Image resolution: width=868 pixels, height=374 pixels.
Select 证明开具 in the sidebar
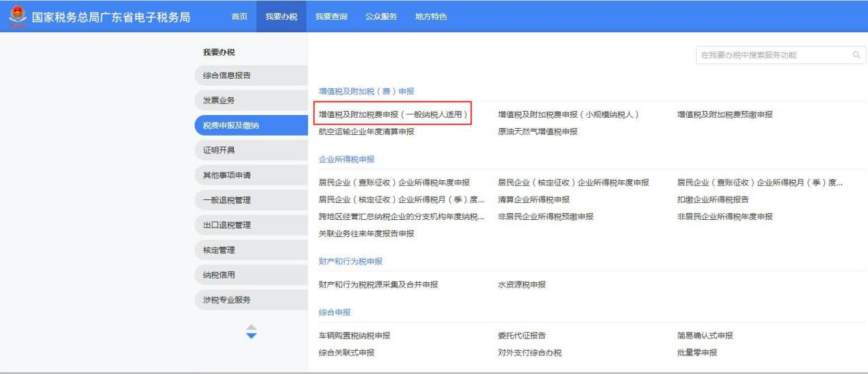click(x=219, y=150)
